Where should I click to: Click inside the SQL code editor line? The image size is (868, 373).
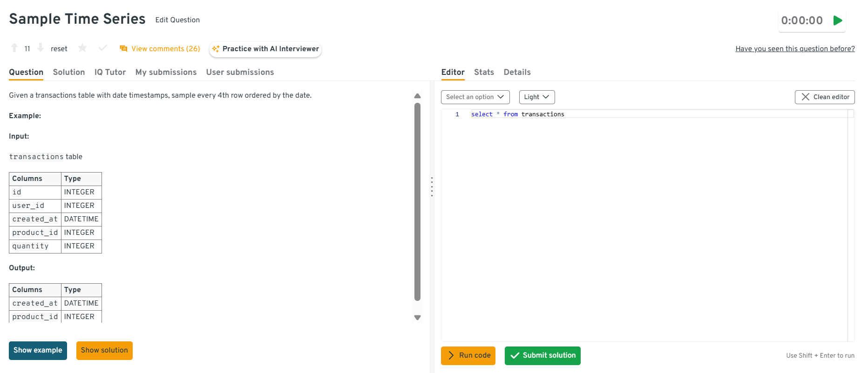(652, 114)
